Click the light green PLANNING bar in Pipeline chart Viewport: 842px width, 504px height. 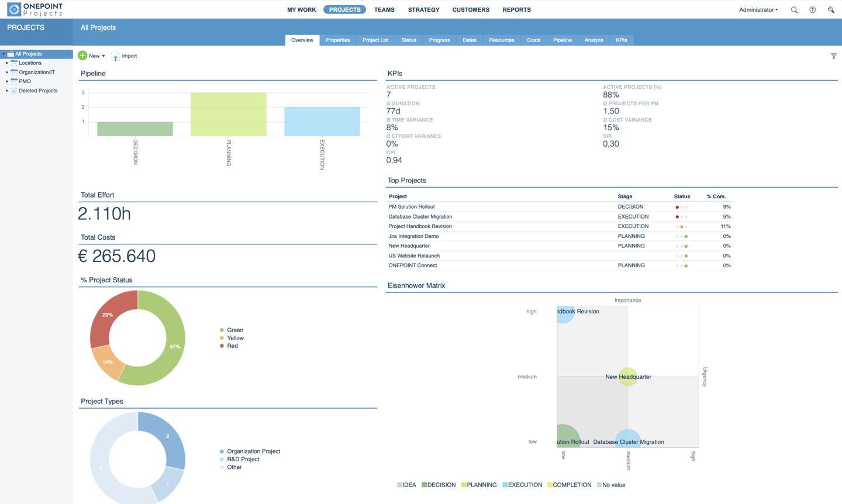(229, 114)
